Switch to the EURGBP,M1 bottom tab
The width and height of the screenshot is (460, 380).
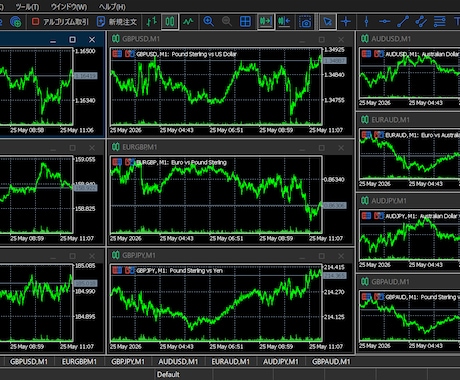pos(79,362)
